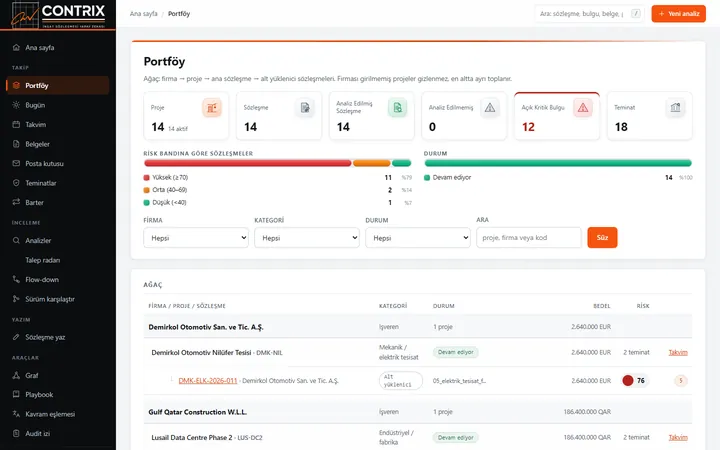720x450 pixels.
Task: Click the small count badge beside score 76
Action: pos(681,380)
